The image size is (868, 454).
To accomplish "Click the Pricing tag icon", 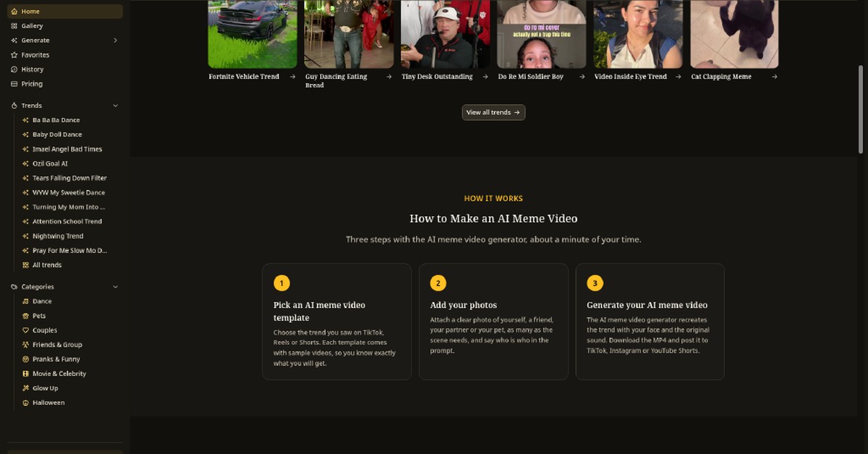I will coord(14,84).
